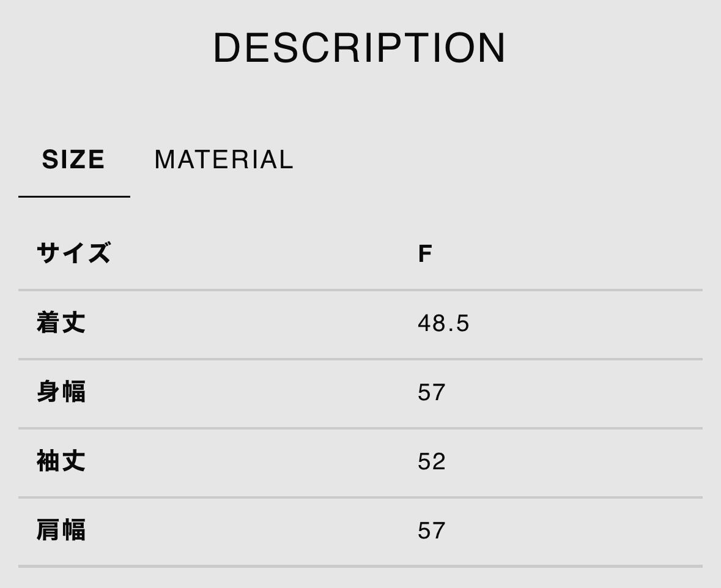
Task: Select the 身幅 row label
Action: [61, 392]
